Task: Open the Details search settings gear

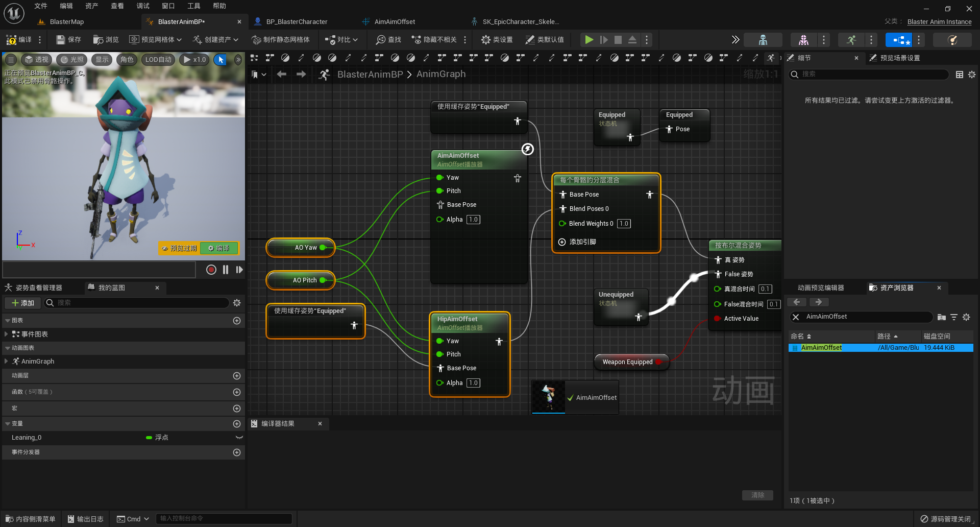Action: click(972, 75)
